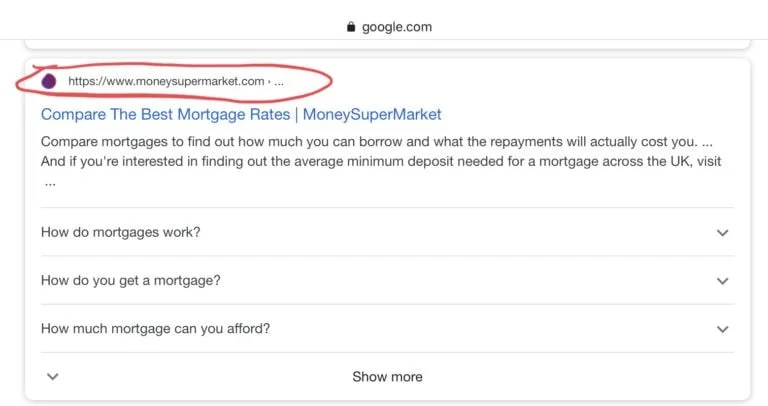The image size is (768, 406).
Task: Click the google.com address bar text
Action: click(x=397, y=27)
